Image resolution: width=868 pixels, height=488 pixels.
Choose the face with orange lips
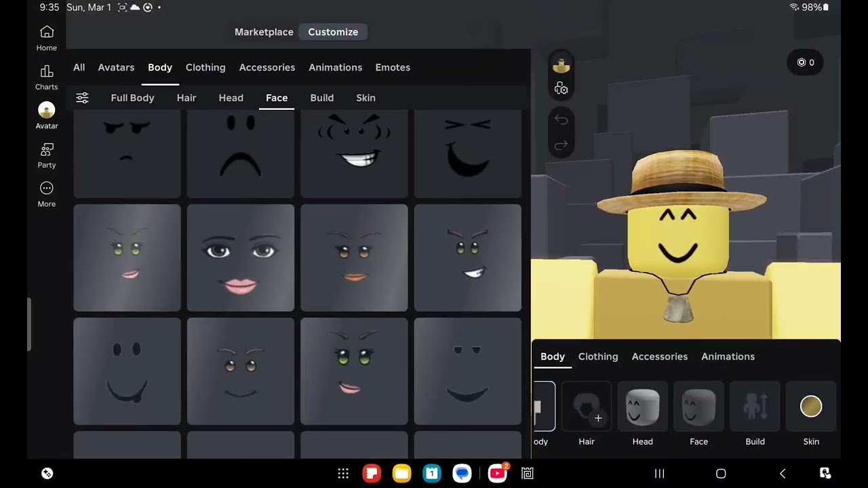354,258
